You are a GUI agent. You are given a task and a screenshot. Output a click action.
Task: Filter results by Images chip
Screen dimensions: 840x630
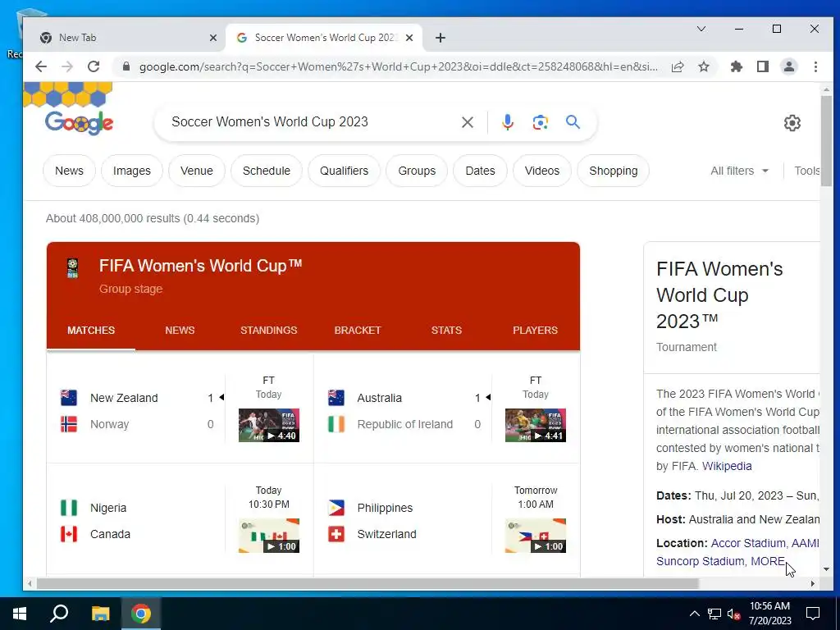tap(132, 171)
